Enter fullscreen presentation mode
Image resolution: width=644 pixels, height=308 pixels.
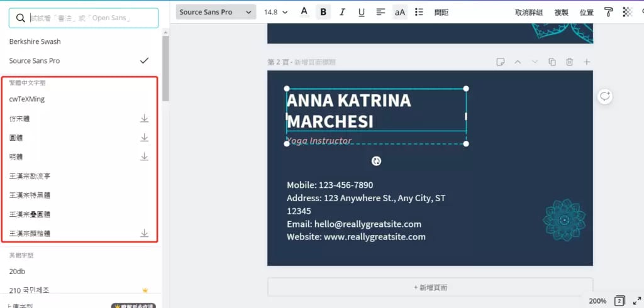637,301
